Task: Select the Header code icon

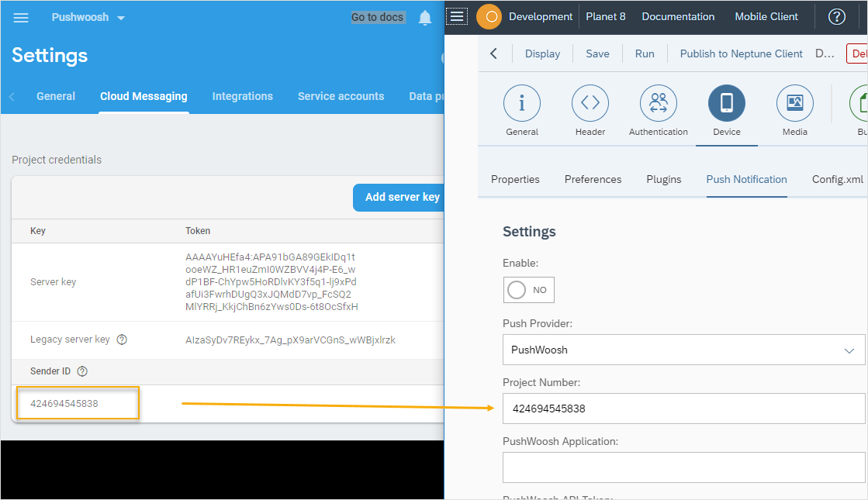Action: click(590, 103)
